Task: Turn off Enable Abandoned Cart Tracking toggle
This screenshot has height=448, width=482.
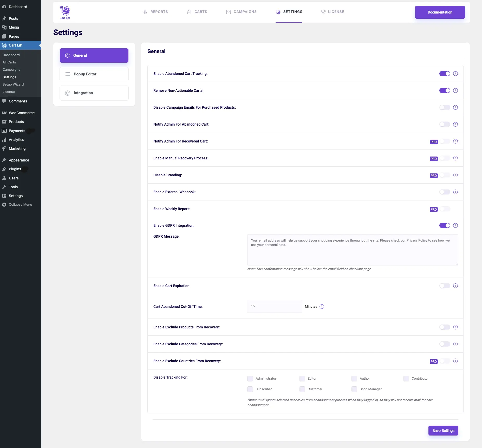Action: pyautogui.click(x=445, y=74)
